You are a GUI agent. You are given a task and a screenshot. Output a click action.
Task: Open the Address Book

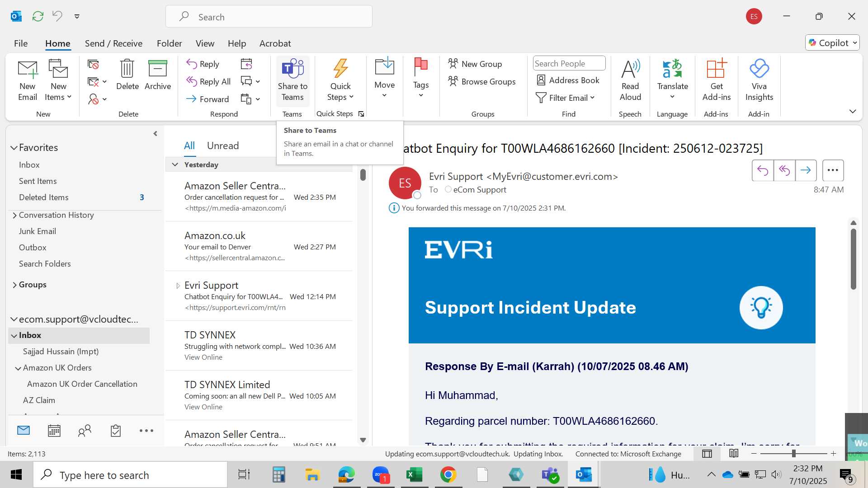(x=568, y=80)
